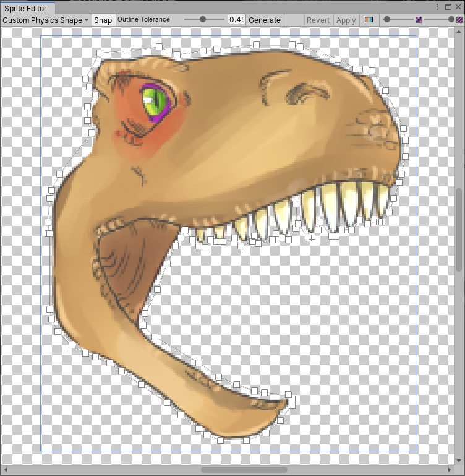The height and width of the screenshot is (476, 465).
Task: Toggle RGB/alpha color channel view icon
Action: coord(369,20)
